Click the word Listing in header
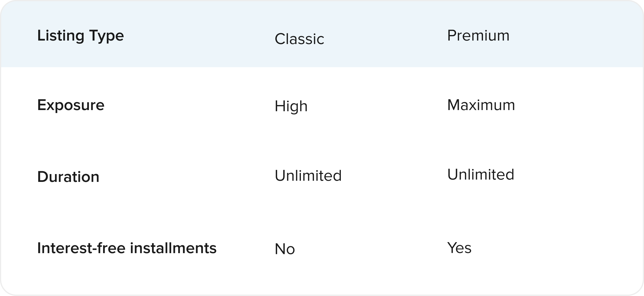 click(x=61, y=36)
